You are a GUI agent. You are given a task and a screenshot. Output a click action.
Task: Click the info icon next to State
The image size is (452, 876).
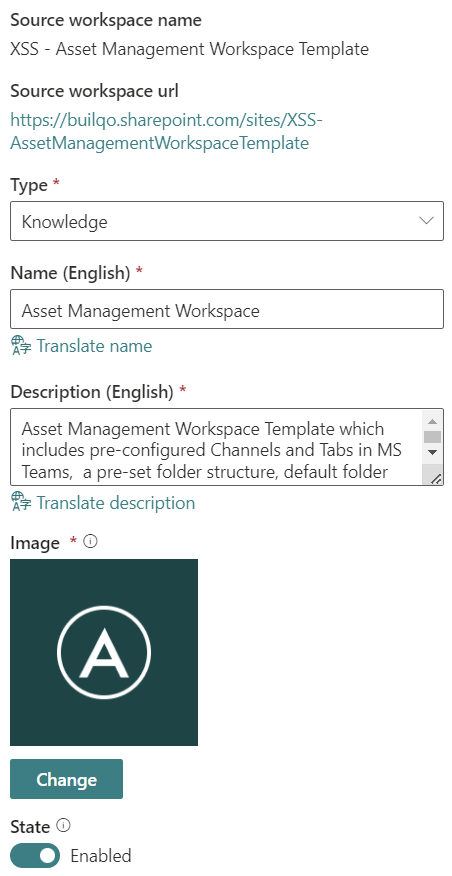coord(64,825)
